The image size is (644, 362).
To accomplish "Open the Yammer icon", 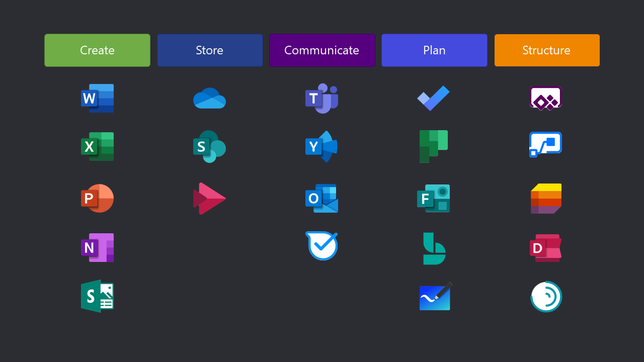I will pos(321,146).
